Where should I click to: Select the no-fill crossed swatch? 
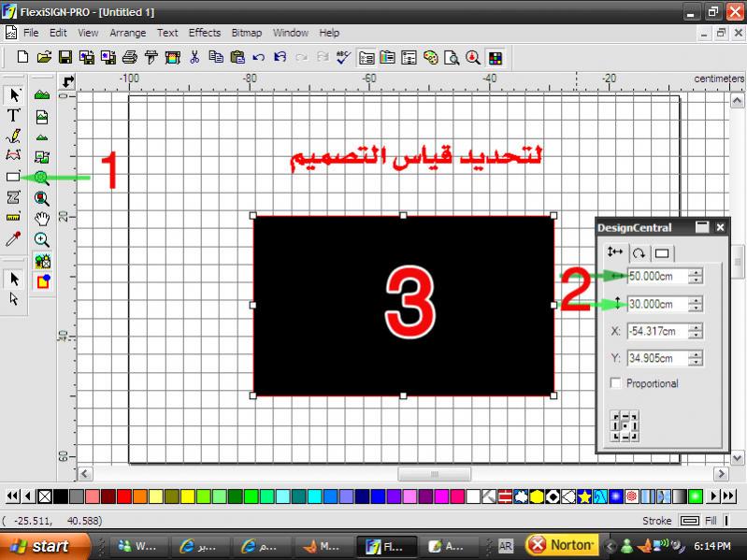tap(45, 495)
